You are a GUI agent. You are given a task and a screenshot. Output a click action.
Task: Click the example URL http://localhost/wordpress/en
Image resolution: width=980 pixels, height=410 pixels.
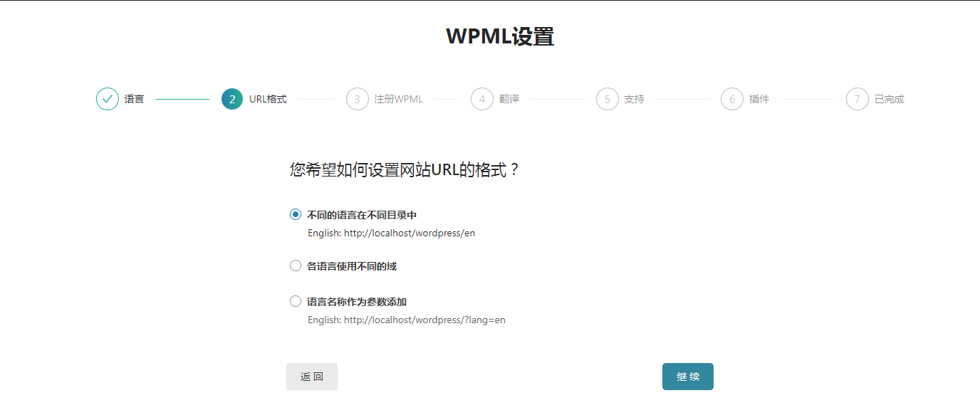click(410, 233)
